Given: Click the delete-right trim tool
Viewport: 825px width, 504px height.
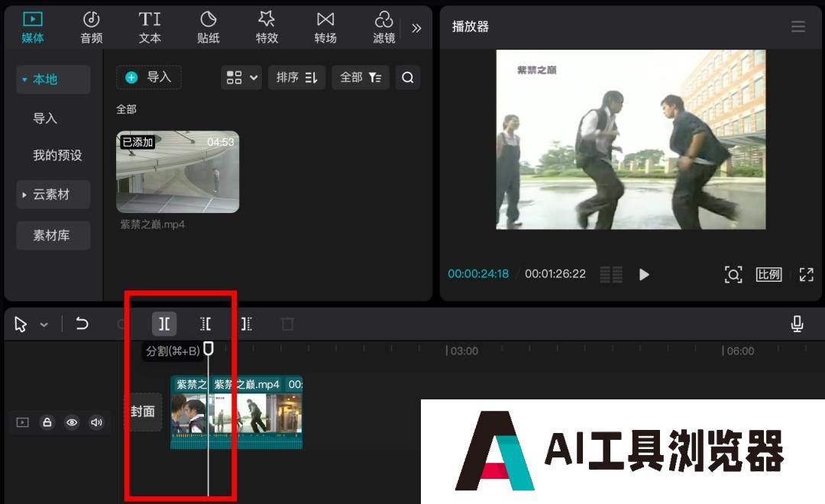Looking at the screenshot, I should pos(246,324).
